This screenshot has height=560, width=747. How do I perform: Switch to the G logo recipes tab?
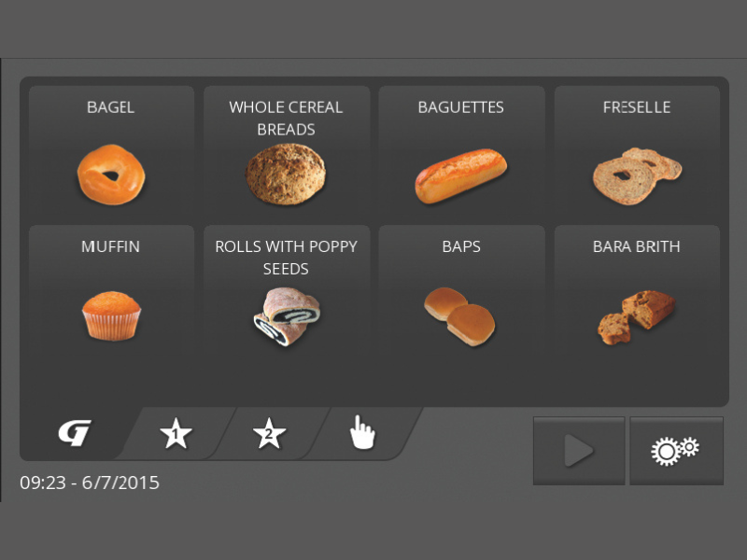tap(75, 433)
